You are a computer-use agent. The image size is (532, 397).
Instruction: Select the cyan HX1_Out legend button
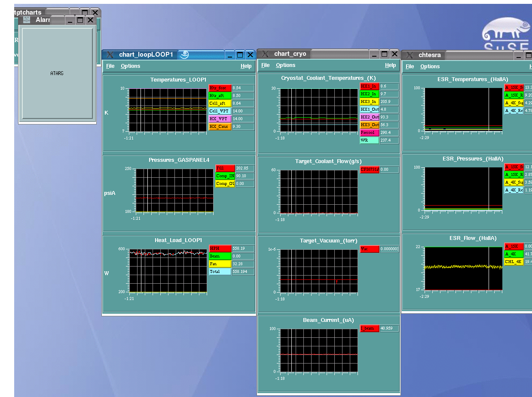click(x=370, y=109)
